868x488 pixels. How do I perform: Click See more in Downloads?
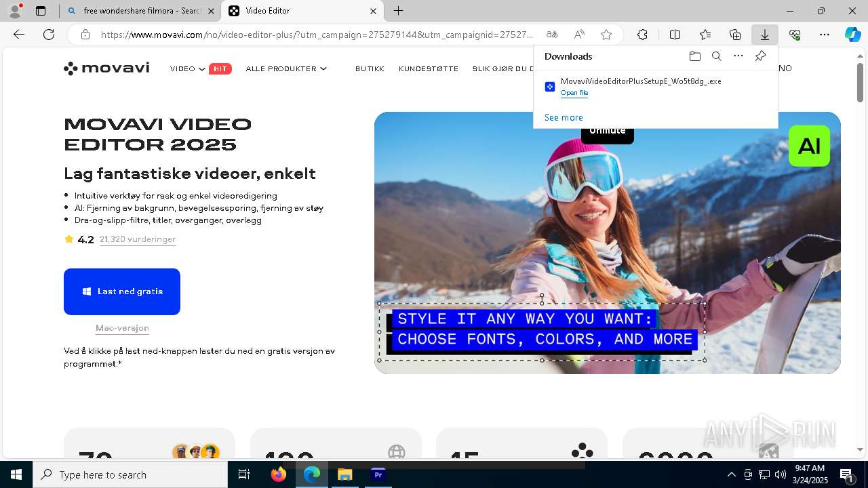564,117
